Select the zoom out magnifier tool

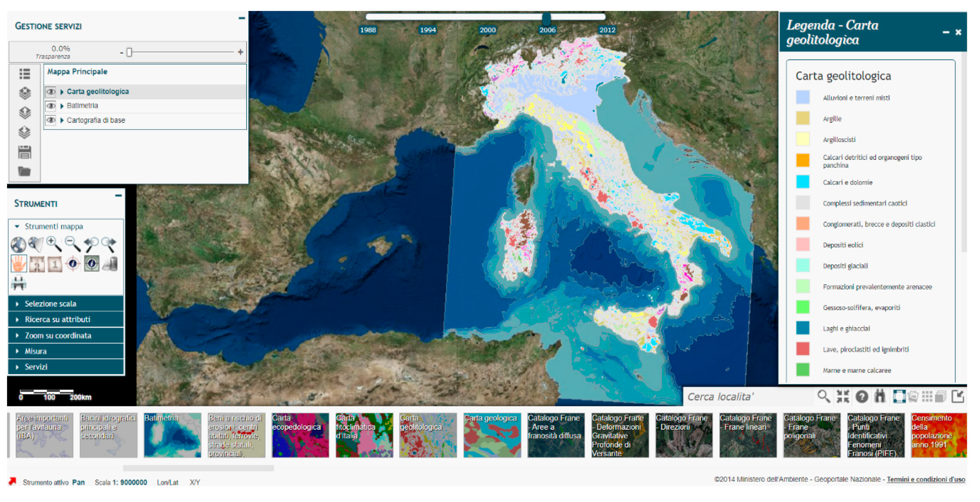coord(72,244)
